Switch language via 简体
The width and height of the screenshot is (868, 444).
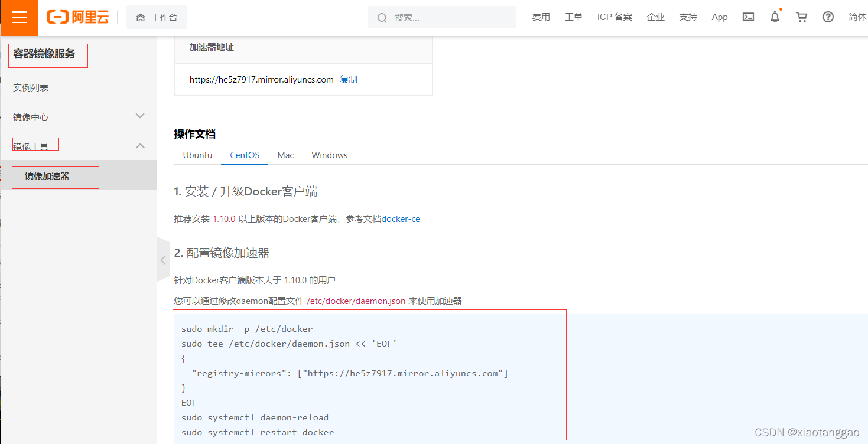tap(857, 17)
